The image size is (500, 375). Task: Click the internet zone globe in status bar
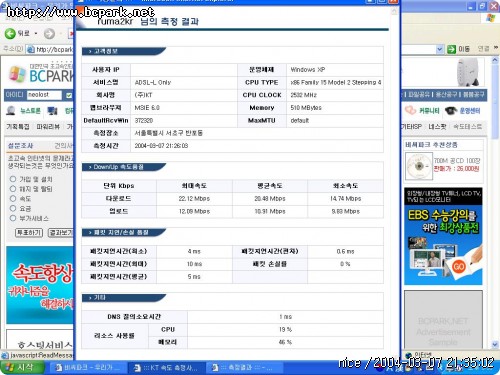pos(409,355)
